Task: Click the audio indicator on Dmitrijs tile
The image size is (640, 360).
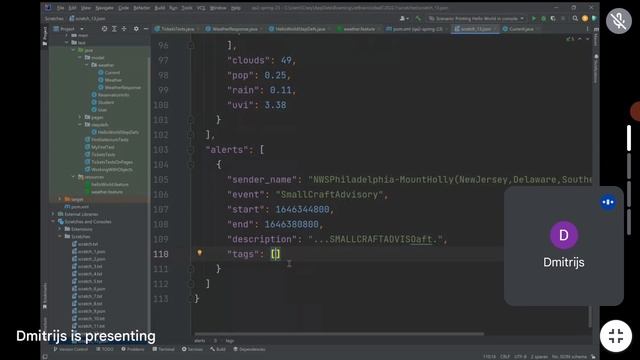Action: click(x=608, y=202)
